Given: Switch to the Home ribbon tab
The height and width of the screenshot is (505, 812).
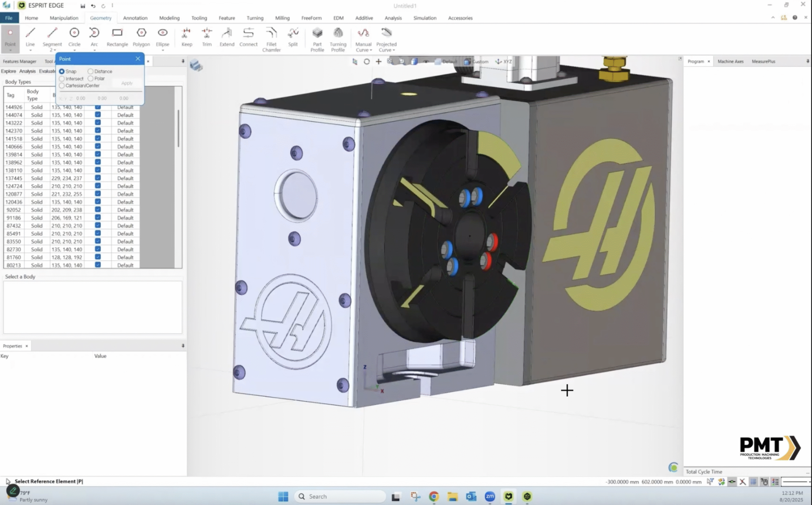Looking at the screenshot, I should pos(31,18).
